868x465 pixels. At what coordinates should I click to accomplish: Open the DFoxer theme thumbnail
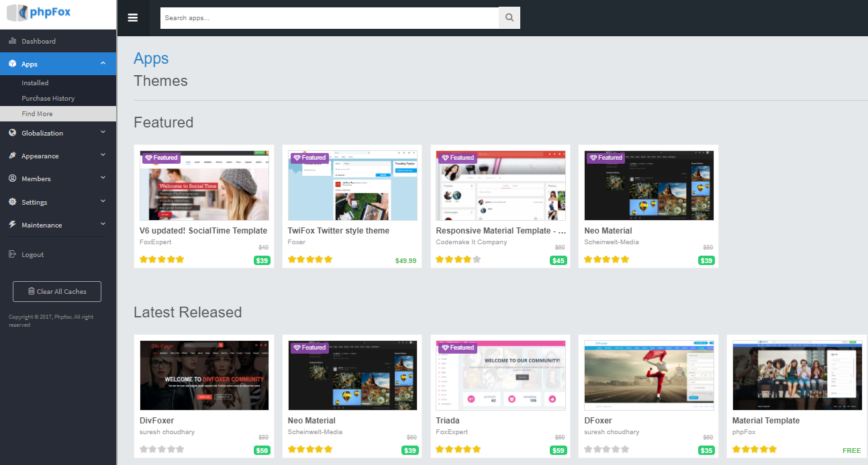click(649, 376)
